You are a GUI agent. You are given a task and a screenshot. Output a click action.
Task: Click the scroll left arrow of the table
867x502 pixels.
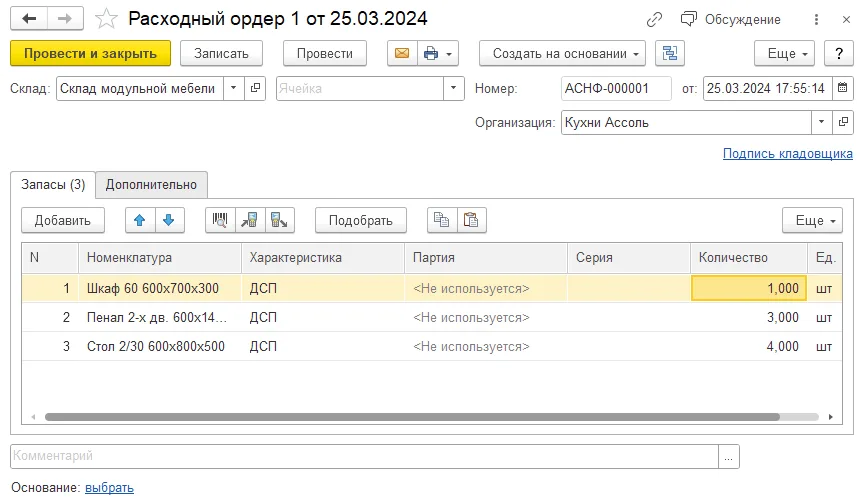[33, 417]
